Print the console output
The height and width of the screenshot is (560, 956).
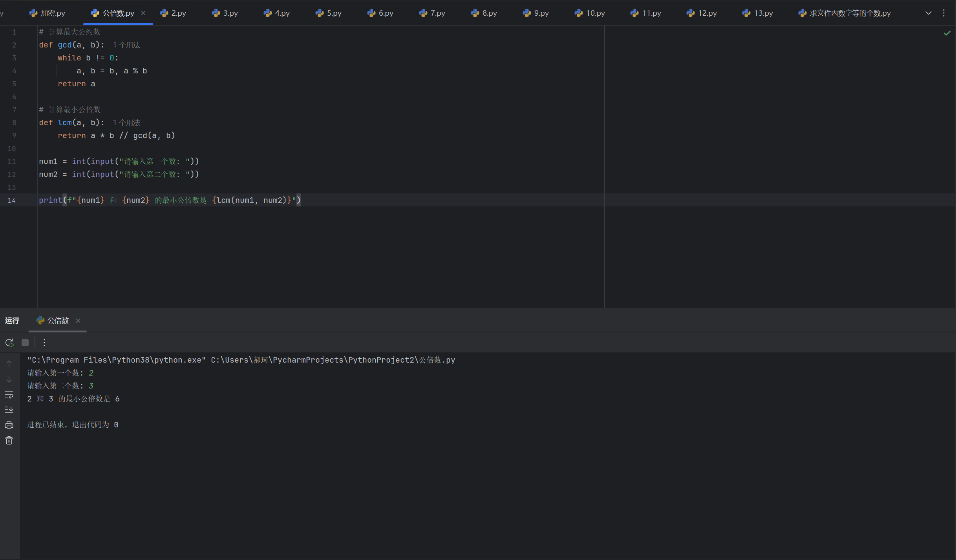point(9,425)
